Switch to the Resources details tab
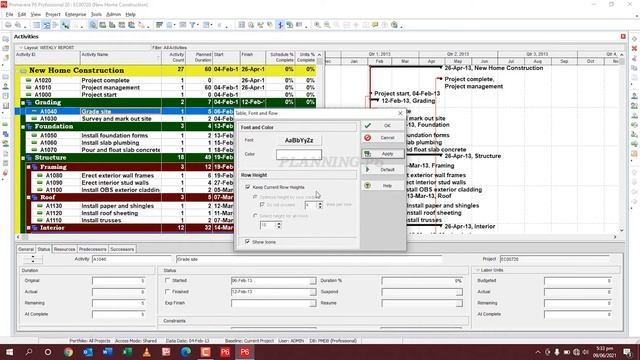The height and width of the screenshot is (360, 640). tap(64, 249)
